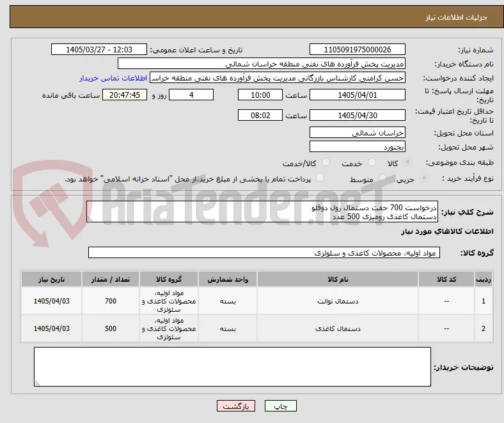Click the گروه کالا field

click(x=264, y=252)
